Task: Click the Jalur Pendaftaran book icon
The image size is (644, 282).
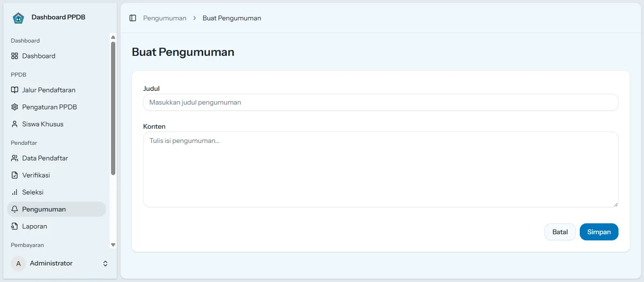Action: coord(15,90)
